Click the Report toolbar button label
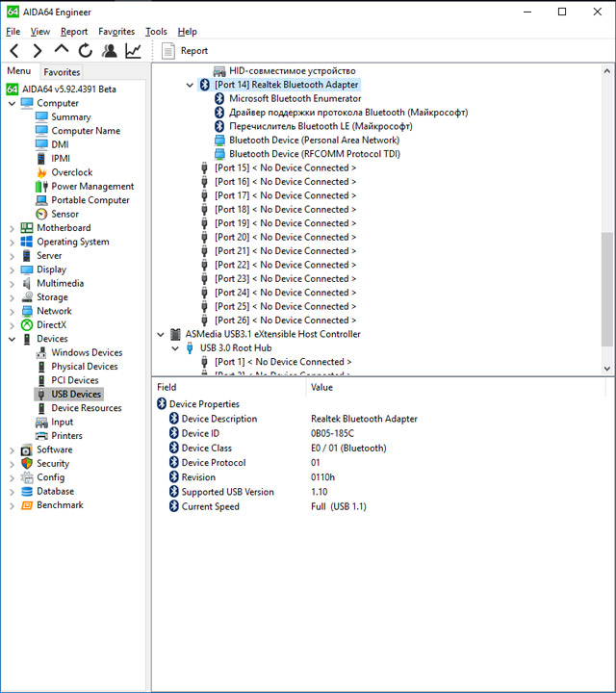Image resolution: width=616 pixels, height=693 pixels. (x=194, y=51)
